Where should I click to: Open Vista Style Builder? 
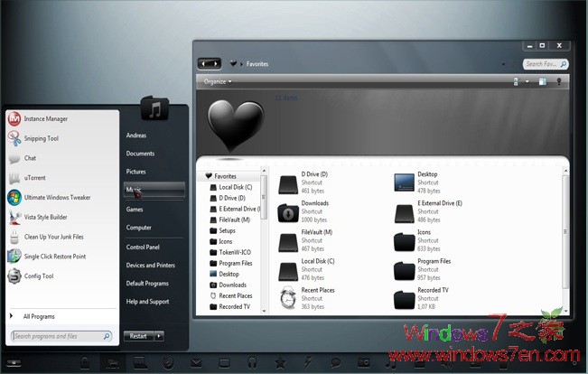pos(45,217)
